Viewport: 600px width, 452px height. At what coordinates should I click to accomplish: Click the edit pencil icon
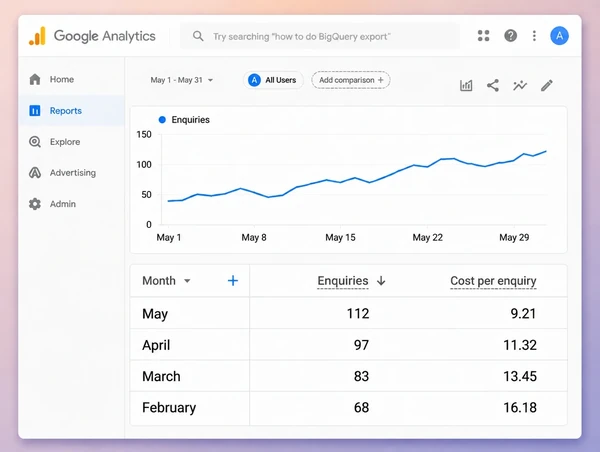[546, 85]
